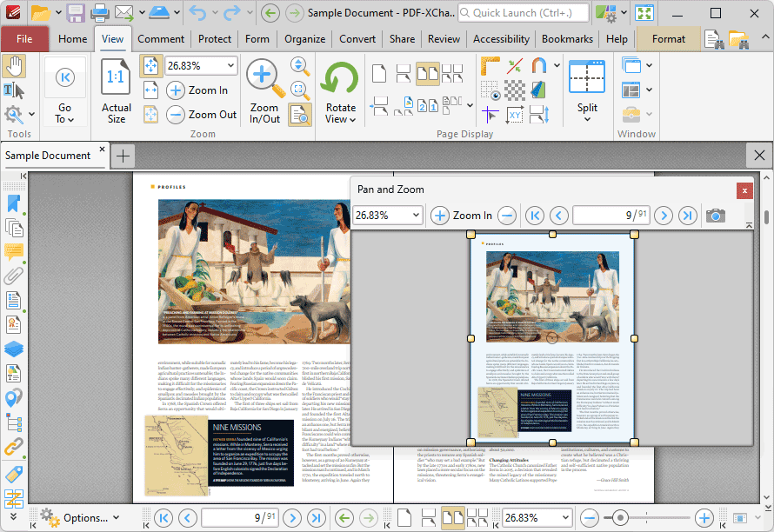
Task: Toggle the Snapping magnet icon
Action: click(x=538, y=66)
